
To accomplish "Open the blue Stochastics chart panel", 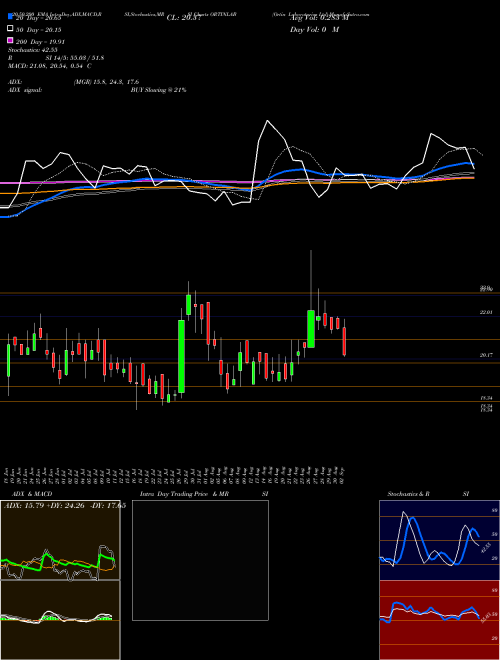I will pyautogui.click(x=439, y=540).
